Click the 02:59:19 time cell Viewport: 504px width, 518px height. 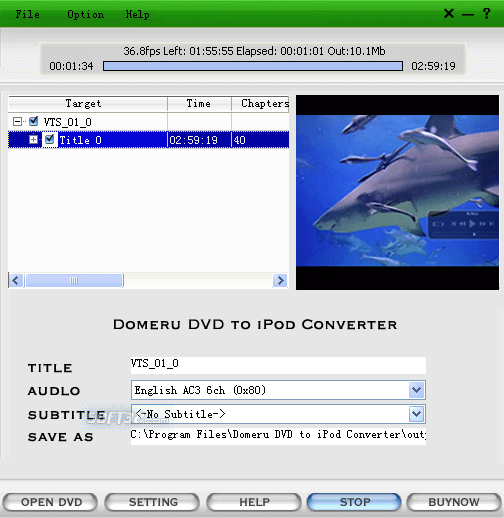click(193, 140)
